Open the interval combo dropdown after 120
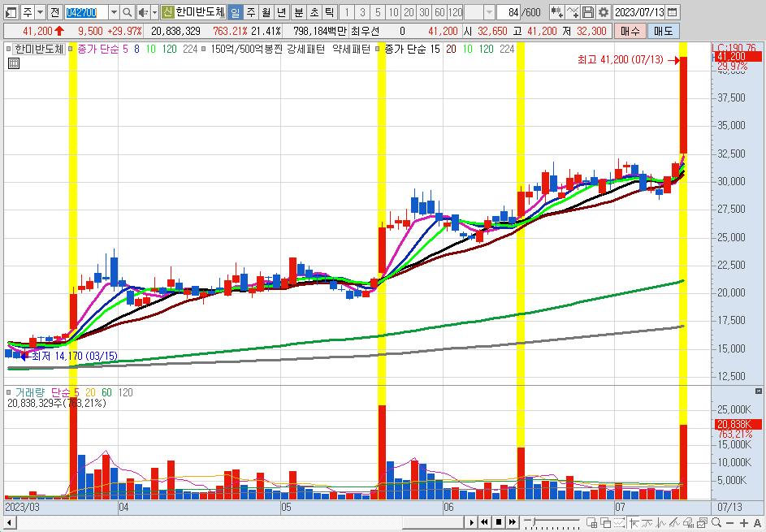The height and width of the screenshot is (532, 766). [490, 12]
